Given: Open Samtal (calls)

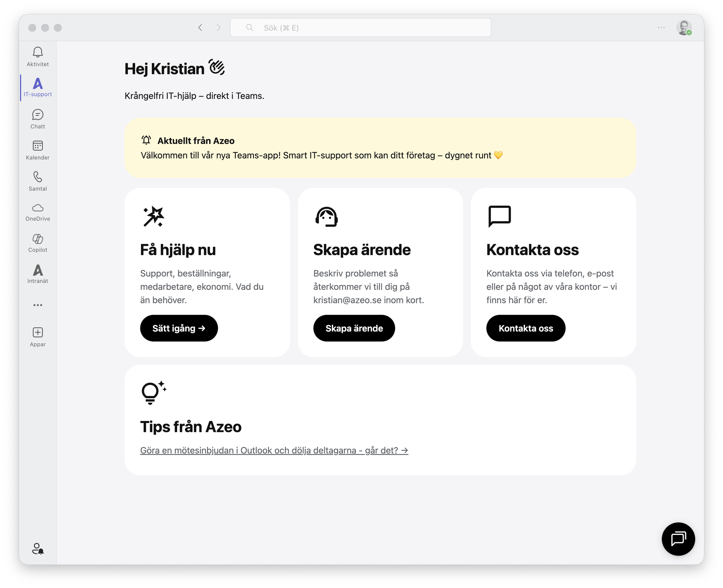Looking at the screenshot, I should tap(37, 181).
